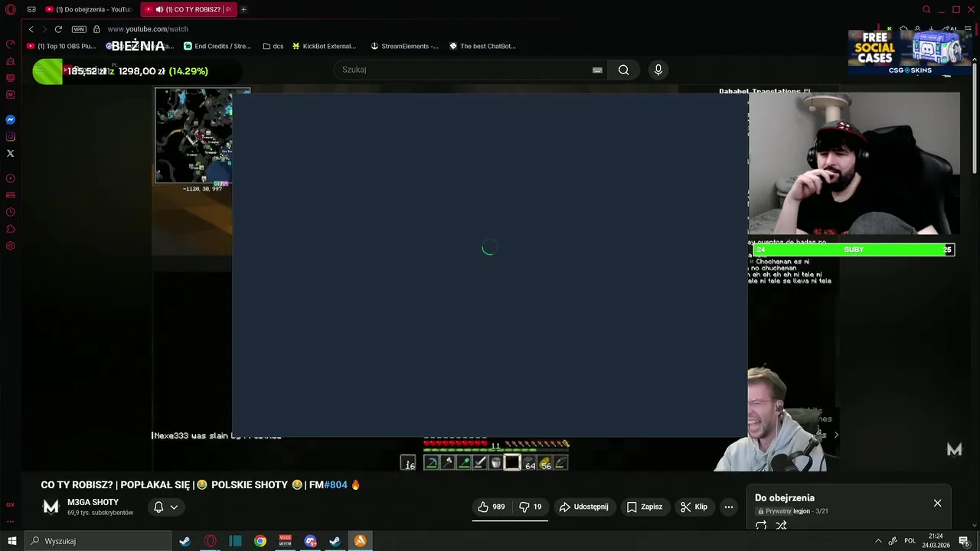Viewport: 980px width, 551px height.
Task: Open the Opera workspaces gamepad icon
Action: point(31,9)
